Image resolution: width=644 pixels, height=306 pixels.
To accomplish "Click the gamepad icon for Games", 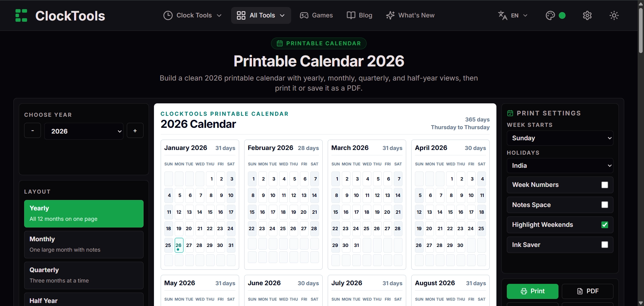I will click(304, 15).
